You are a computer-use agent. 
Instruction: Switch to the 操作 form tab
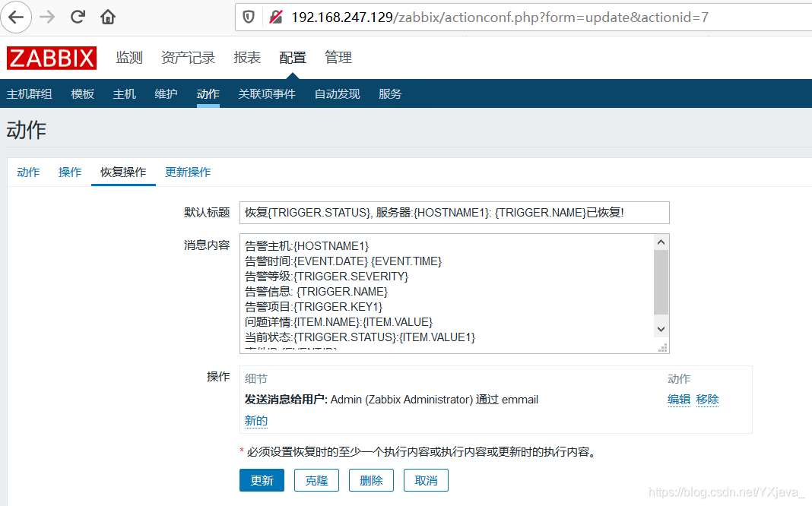click(x=70, y=172)
